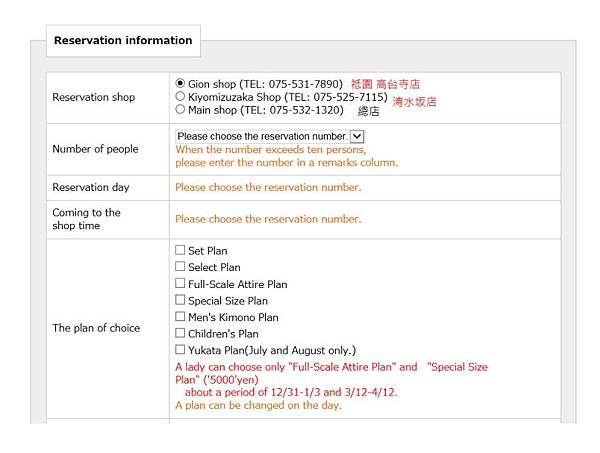Enable the Select Plan checkbox
The image size is (600, 453).
[x=180, y=267]
